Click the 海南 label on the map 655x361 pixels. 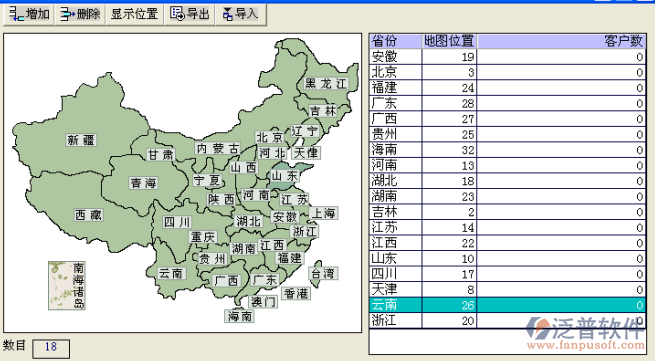(240, 316)
